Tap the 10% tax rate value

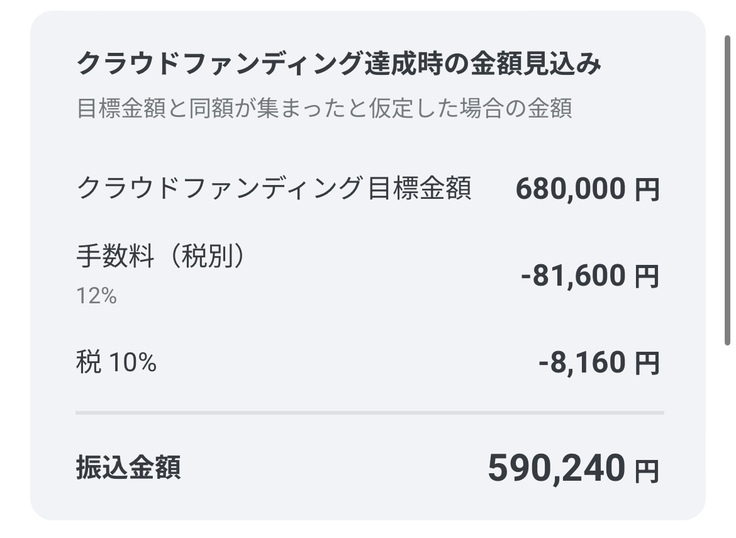[132, 362]
